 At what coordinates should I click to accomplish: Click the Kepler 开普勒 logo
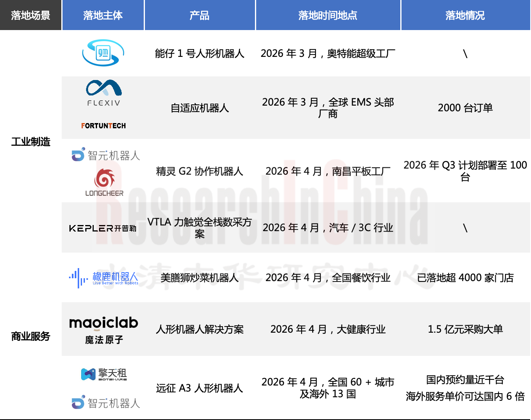[x=103, y=228]
